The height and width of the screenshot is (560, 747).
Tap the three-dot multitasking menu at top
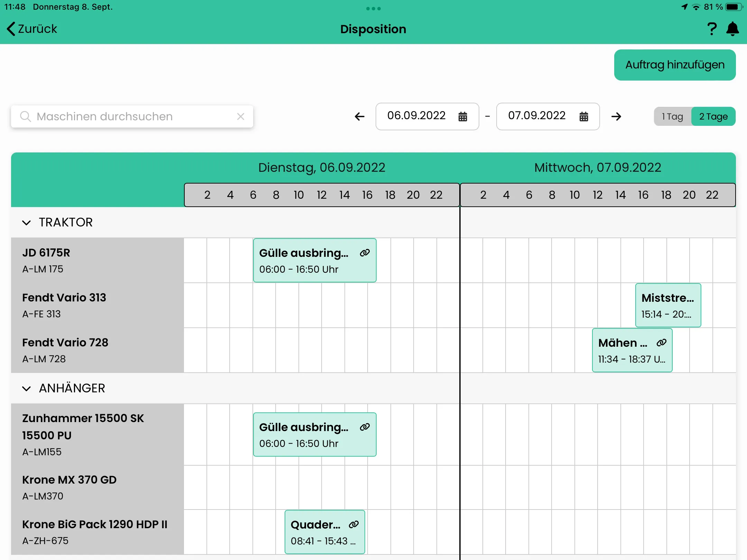(x=373, y=8)
